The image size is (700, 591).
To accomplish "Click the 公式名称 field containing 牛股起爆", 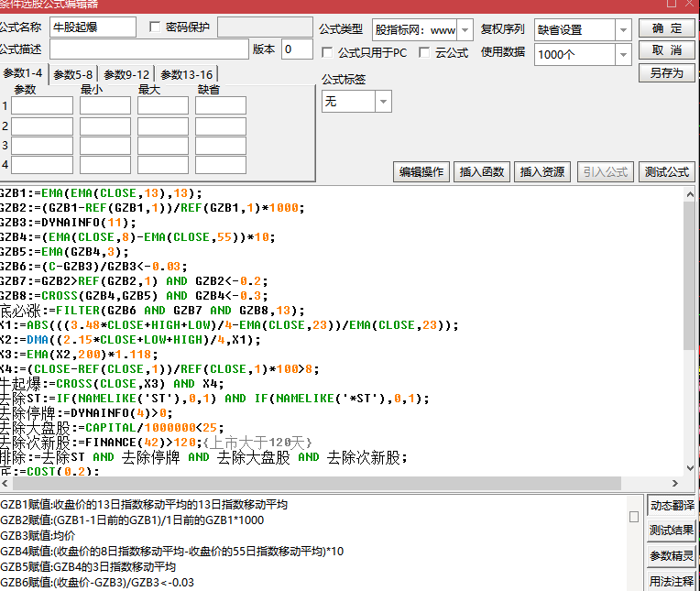I will point(93,27).
